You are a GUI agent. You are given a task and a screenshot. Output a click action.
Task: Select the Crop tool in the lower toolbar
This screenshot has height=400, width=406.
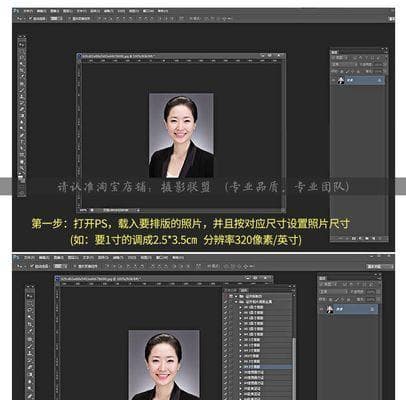coord(30,324)
